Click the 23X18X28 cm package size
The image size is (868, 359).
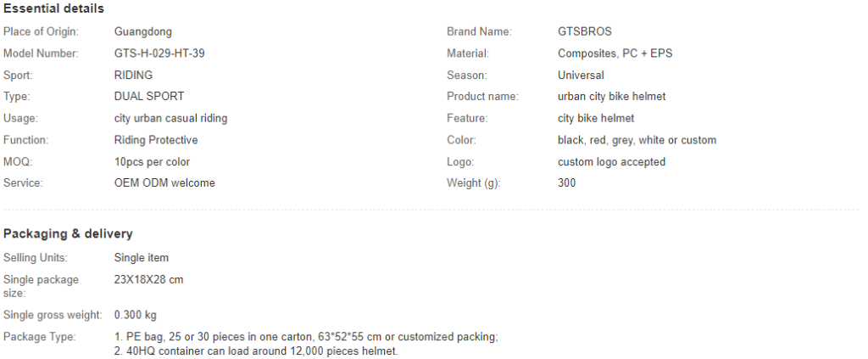tap(148, 279)
